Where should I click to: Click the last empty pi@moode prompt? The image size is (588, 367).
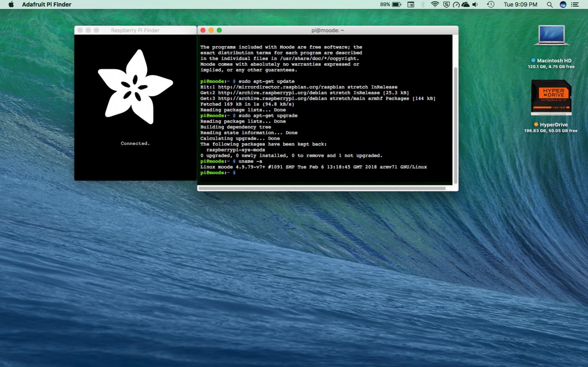pyautogui.click(x=218, y=173)
